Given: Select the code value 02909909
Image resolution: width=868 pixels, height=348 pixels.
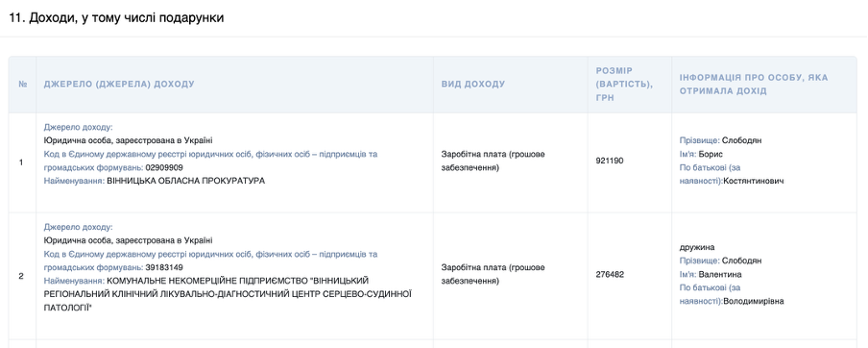Looking at the screenshot, I should pyautogui.click(x=164, y=167).
